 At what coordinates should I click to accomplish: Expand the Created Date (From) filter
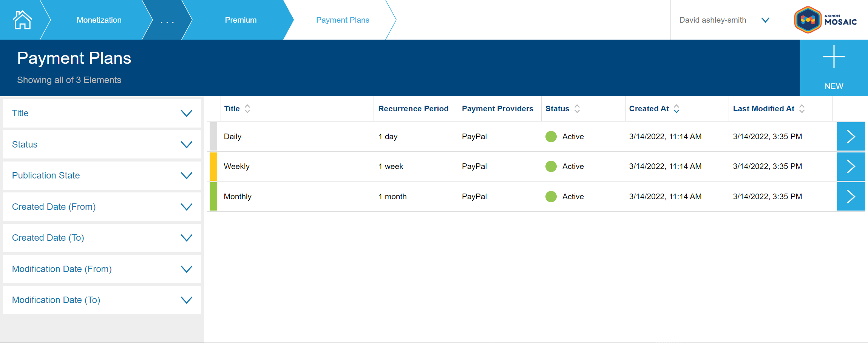186,207
